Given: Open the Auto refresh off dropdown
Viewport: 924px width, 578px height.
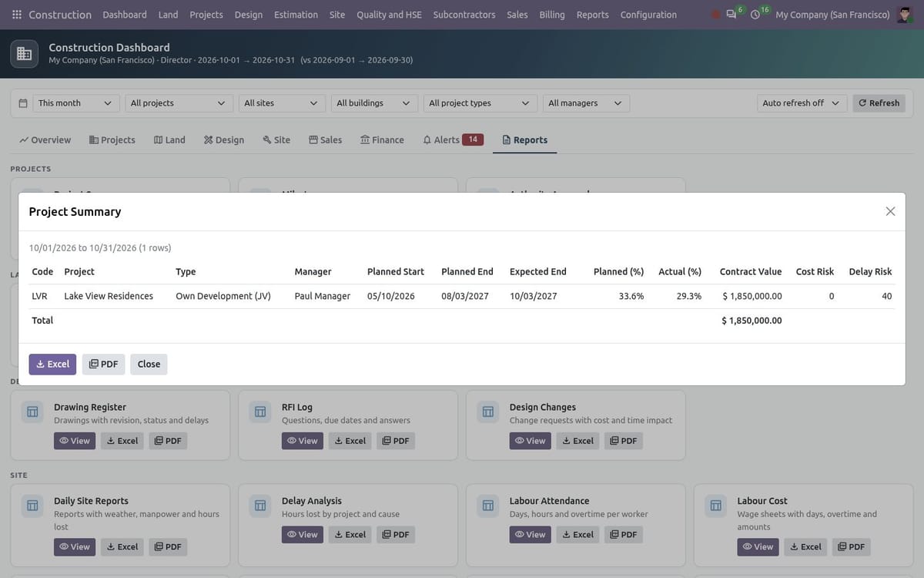Looking at the screenshot, I should (802, 103).
